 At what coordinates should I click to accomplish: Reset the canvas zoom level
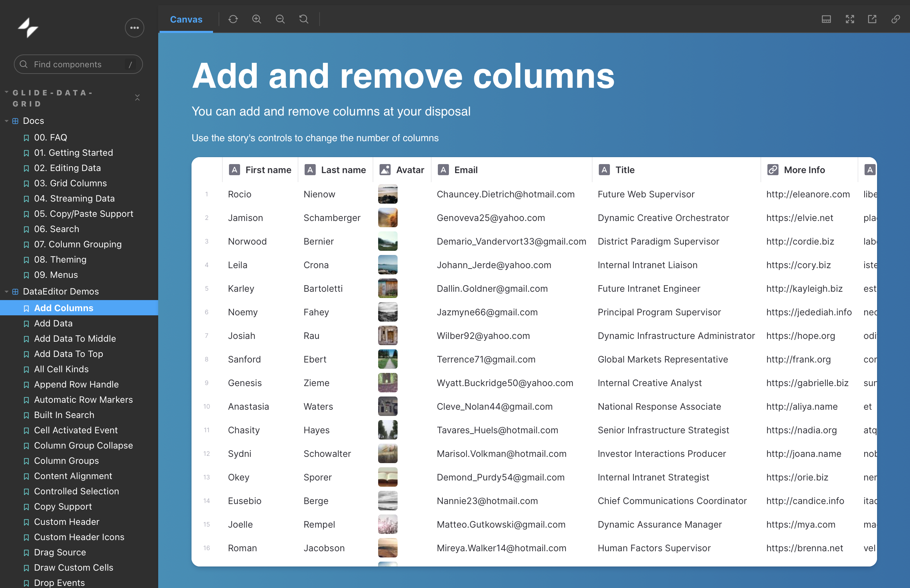click(x=304, y=19)
